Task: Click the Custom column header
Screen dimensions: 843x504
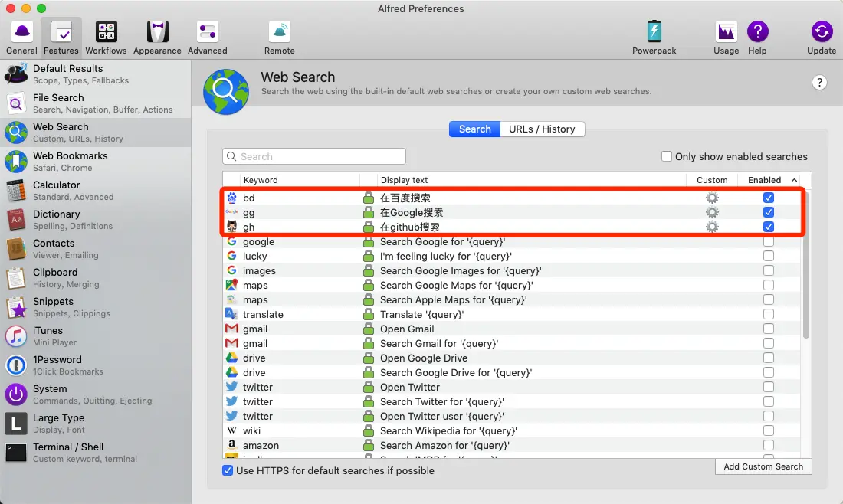Action: point(712,180)
